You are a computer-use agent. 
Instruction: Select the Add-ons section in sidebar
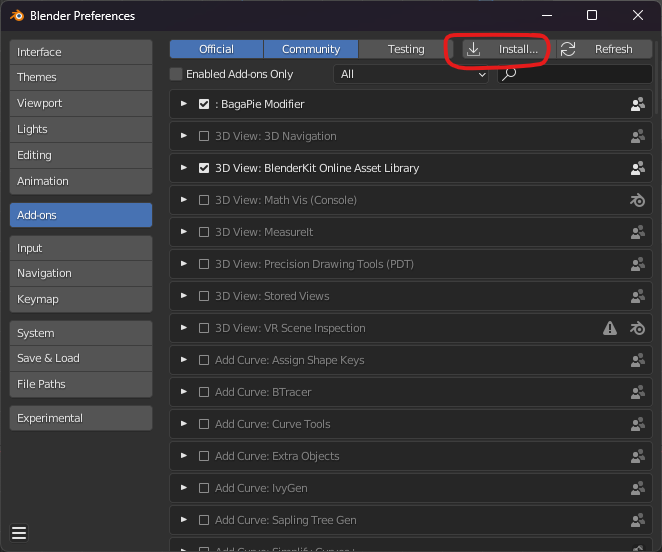click(x=81, y=215)
